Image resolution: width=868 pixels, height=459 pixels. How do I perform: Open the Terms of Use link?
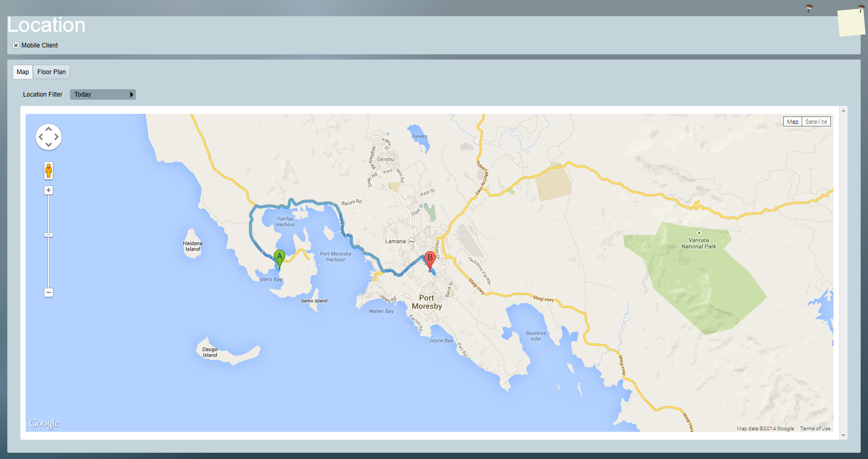coord(815,429)
